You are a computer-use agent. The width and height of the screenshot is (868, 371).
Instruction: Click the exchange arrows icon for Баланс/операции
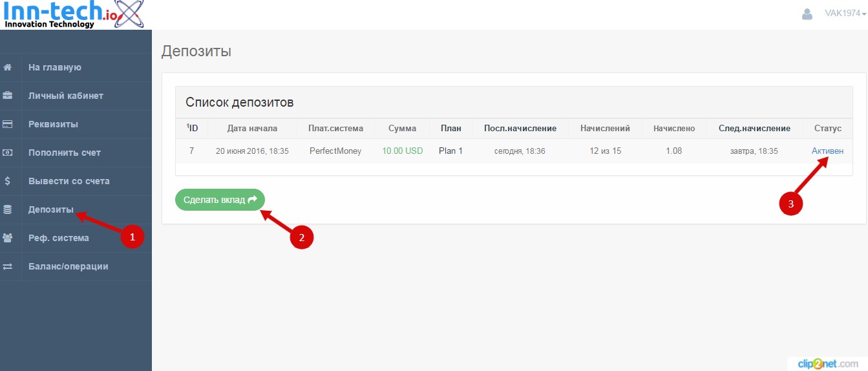(8, 266)
